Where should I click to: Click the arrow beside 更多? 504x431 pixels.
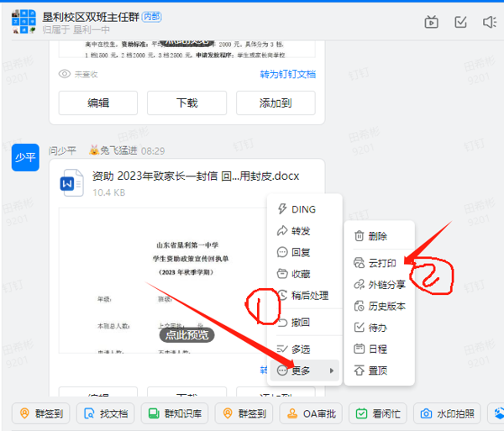coord(332,371)
